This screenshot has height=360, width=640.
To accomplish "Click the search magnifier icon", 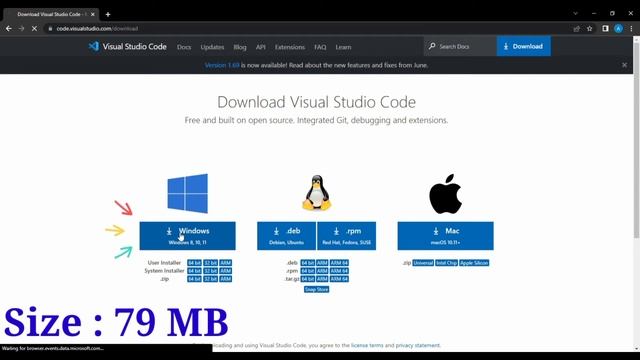I will [x=432, y=46].
